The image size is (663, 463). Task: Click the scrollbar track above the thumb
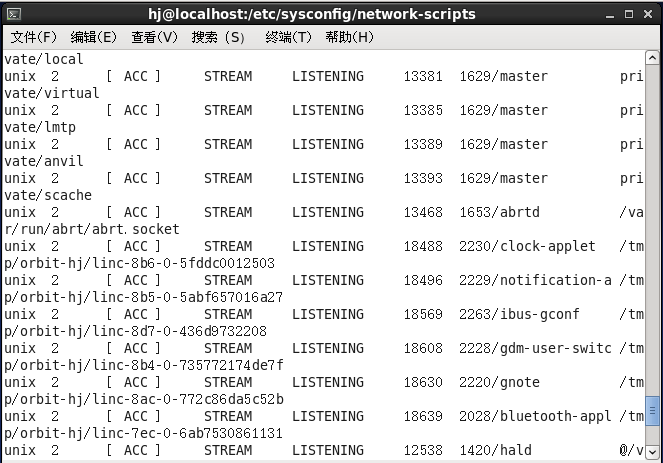(652, 230)
